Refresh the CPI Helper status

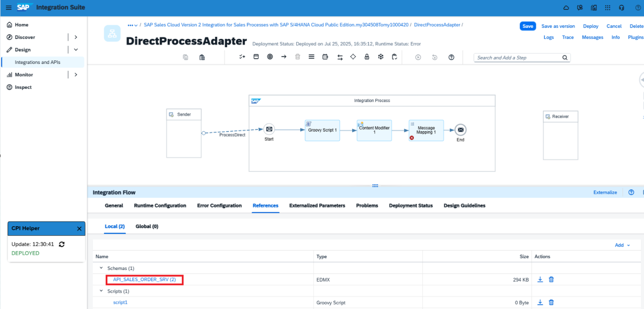click(62, 244)
